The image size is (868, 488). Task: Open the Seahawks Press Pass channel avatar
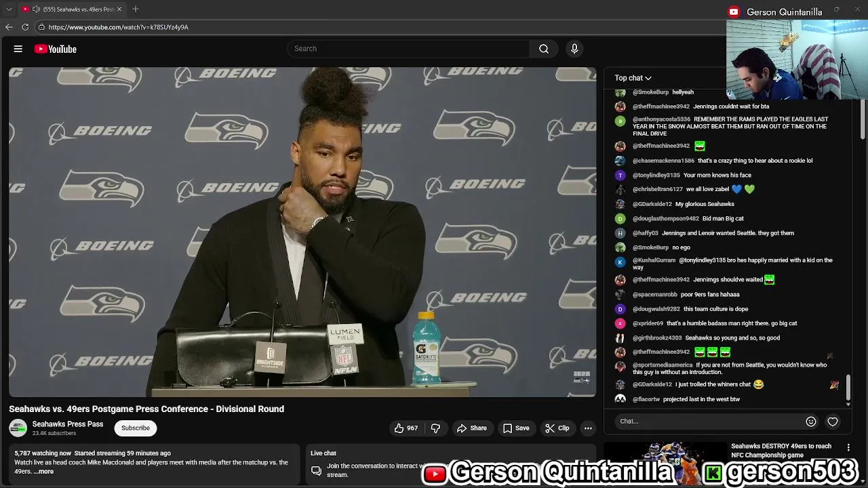(x=18, y=428)
